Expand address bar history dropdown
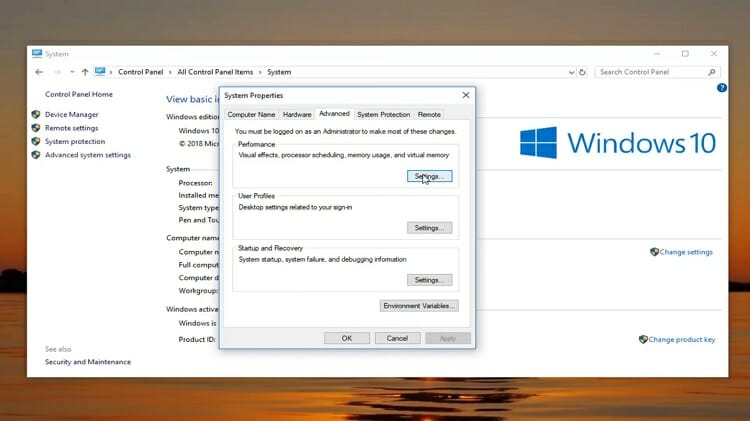Screen dimensions: 750x421 click(x=571, y=72)
